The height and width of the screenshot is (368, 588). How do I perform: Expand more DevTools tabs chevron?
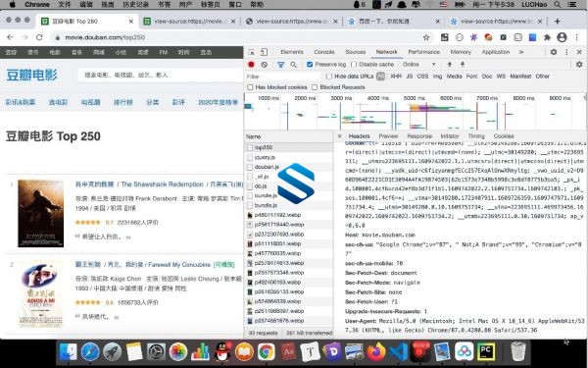click(521, 52)
